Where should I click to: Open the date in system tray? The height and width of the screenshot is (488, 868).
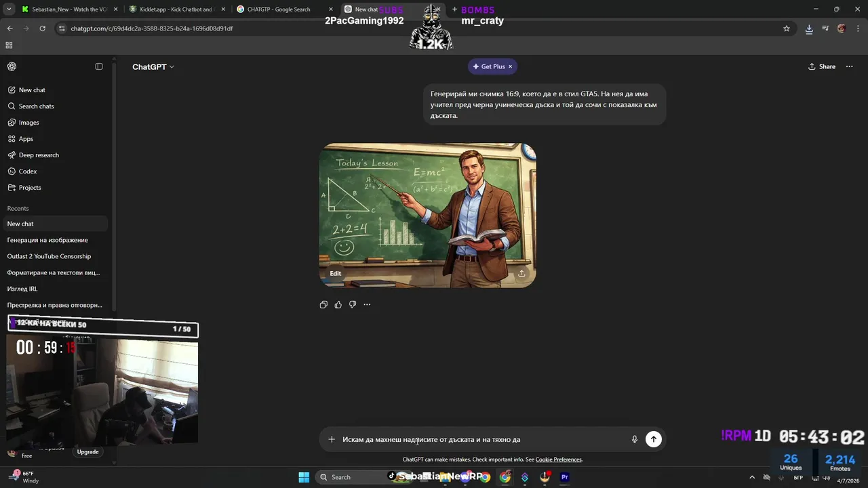[x=848, y=481]
